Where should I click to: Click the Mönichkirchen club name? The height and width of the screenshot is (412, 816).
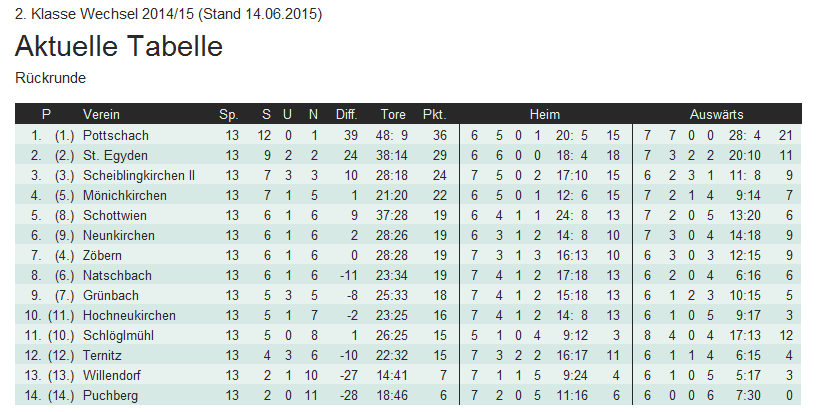point(125,195)
